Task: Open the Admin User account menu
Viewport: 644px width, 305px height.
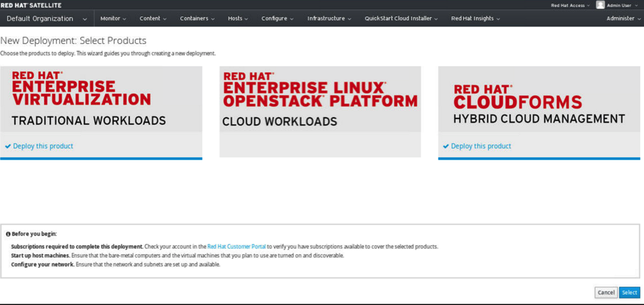Action: (624, 5)
